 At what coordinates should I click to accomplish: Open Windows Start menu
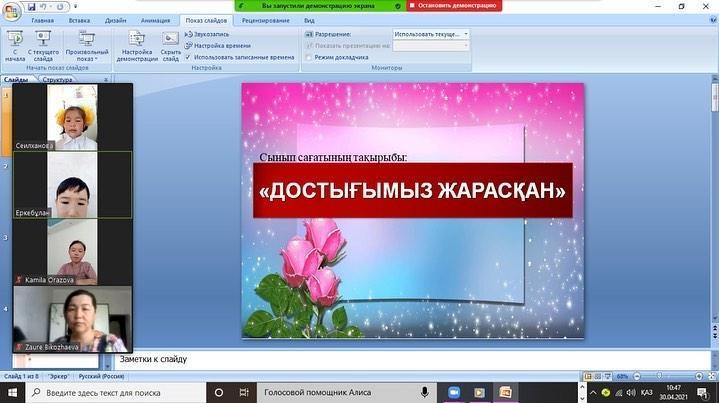[12, 393]
